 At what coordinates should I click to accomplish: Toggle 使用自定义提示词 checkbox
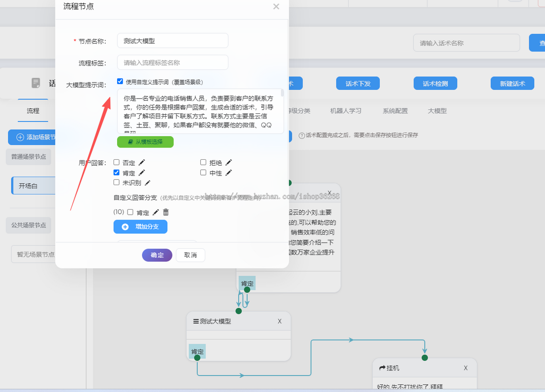point(120,82)
